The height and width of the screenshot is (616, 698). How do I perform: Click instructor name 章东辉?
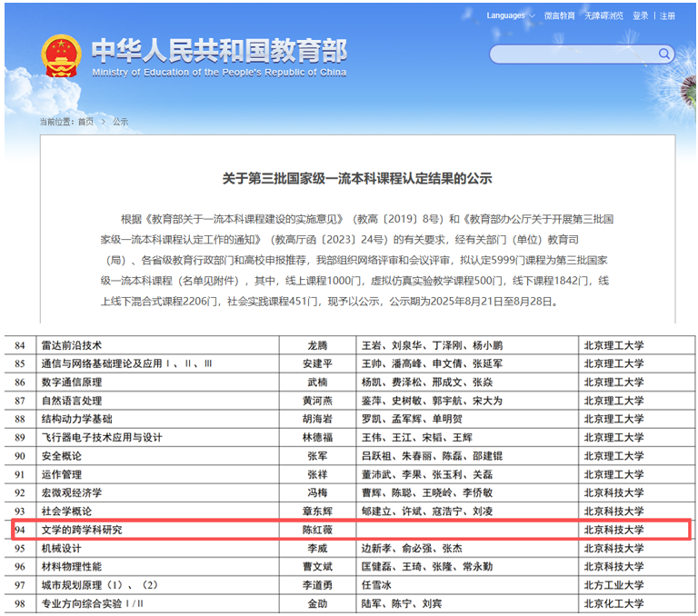[317, 512]
